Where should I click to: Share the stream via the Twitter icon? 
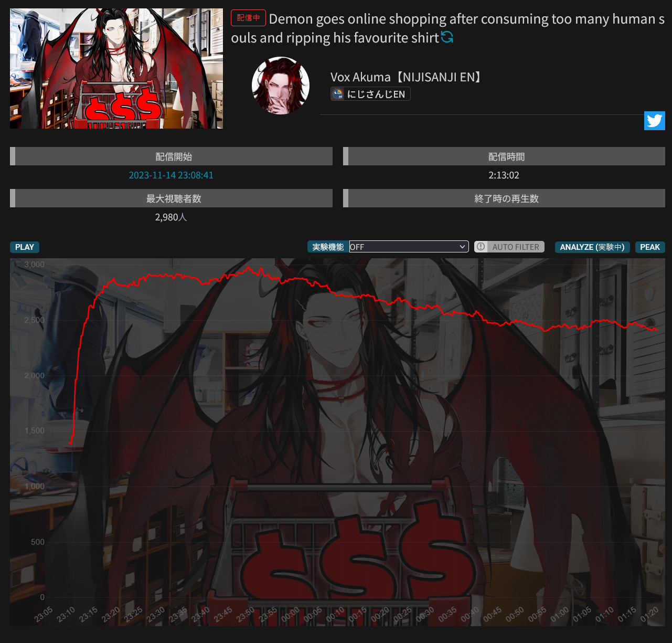click(654, 121)
